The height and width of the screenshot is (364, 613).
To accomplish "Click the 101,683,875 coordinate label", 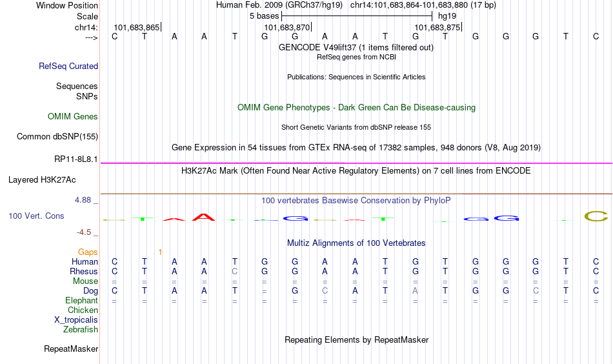I will [x=437, y=27].
